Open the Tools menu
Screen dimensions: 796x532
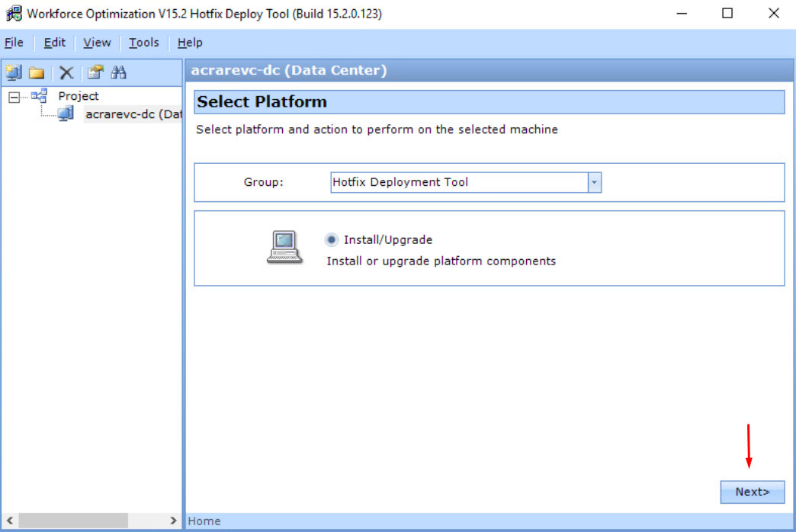[x=143, y=43]
